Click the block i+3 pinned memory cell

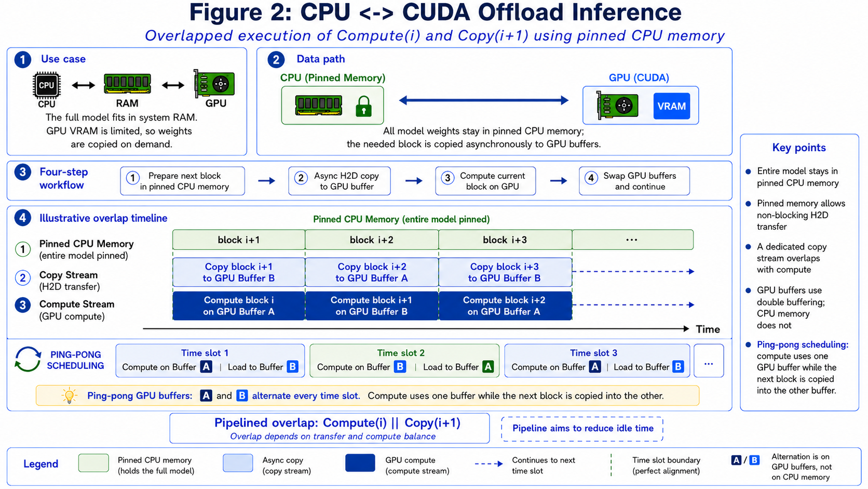coord(505,240)
